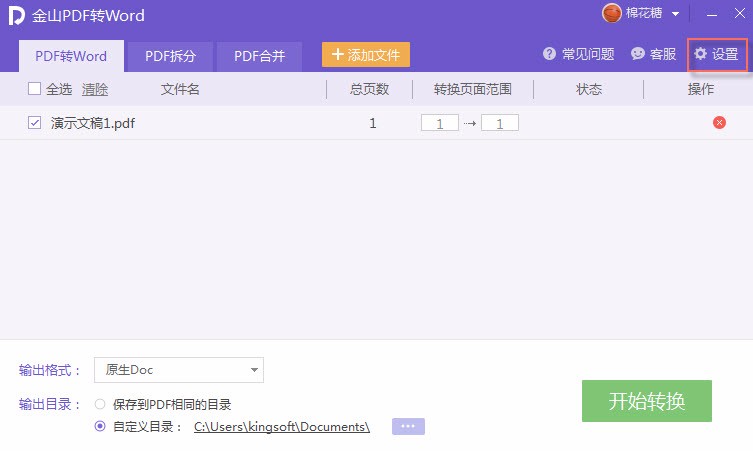Switch to the PDF转Word tab
The width and height of the screenshot is (753, 451).
[71, 56]
